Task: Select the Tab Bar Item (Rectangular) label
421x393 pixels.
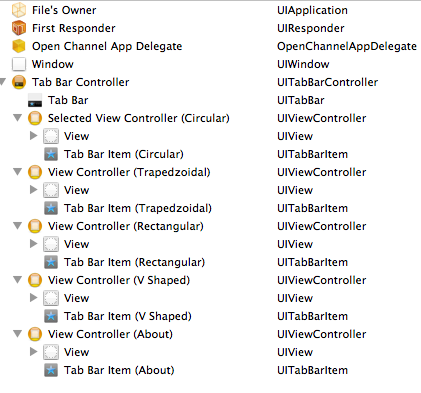Action: click(x=134, y=262)
